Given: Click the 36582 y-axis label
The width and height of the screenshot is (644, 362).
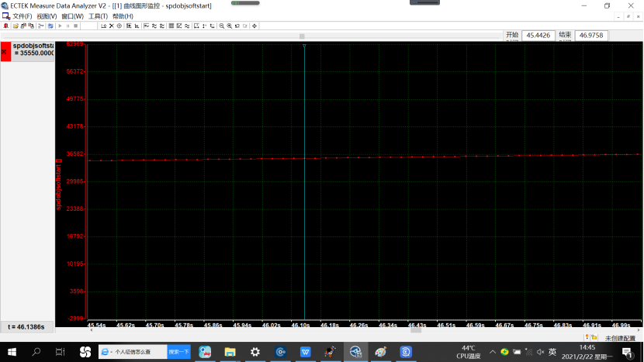Looking at the screenshot, I should 75,154.
